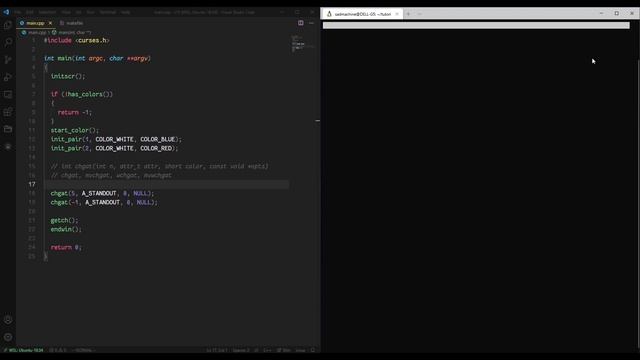Screen dimensions: 640x360
Task: Open the editor More Actions ellipsis
Action: click(x=311, y=23)
